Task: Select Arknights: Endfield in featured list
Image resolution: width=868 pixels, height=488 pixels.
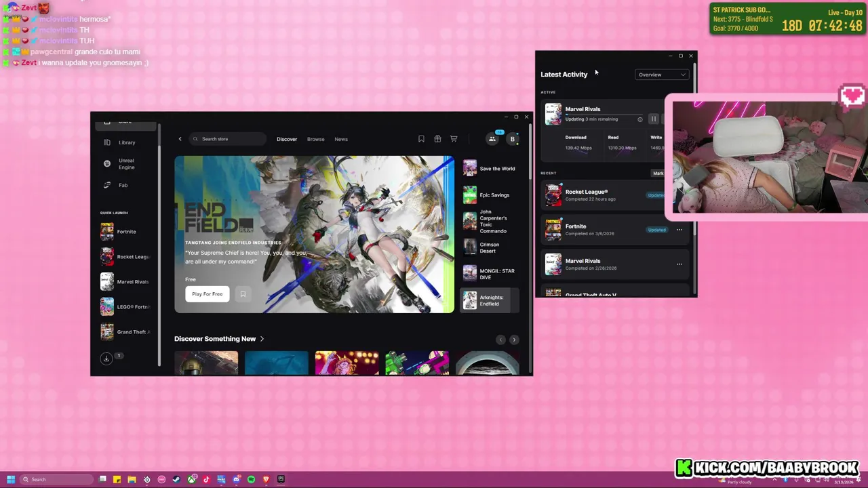Action: click(x=490, y=300)
